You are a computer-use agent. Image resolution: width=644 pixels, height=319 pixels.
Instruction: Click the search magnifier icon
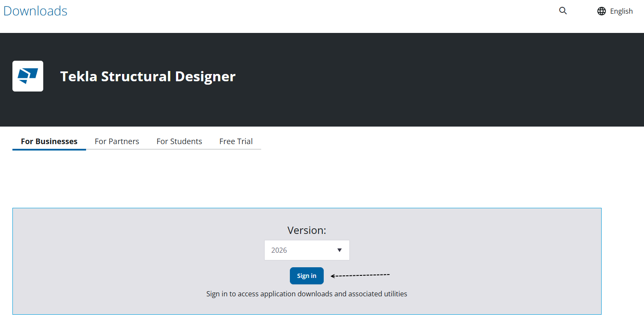[563, 11]
